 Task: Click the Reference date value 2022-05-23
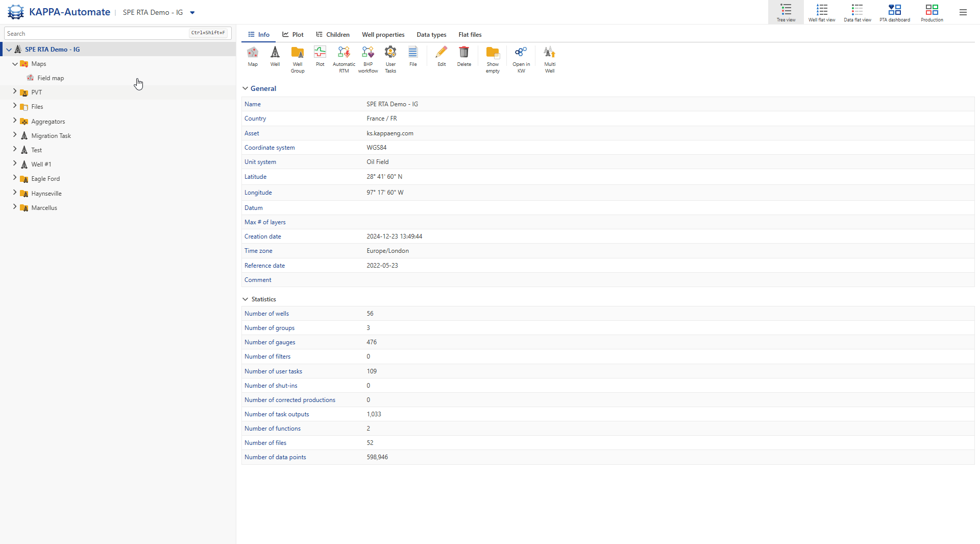(382, 266)
